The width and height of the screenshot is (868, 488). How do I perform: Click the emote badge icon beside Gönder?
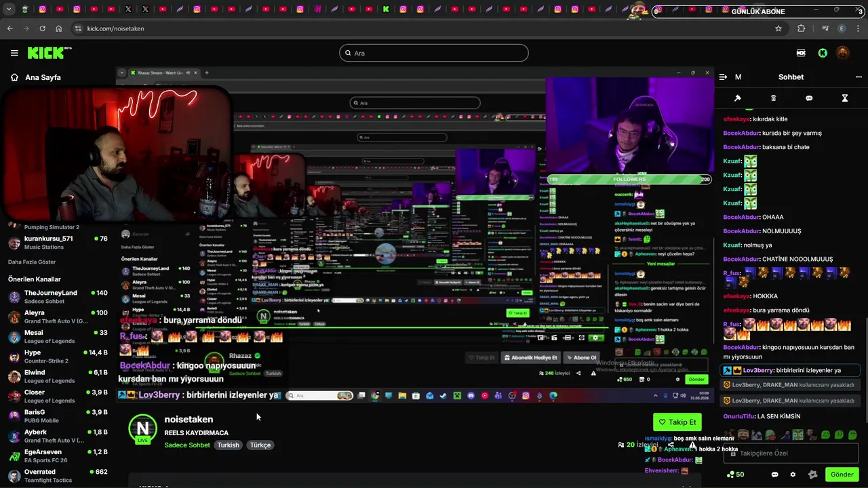click(812, 474)
